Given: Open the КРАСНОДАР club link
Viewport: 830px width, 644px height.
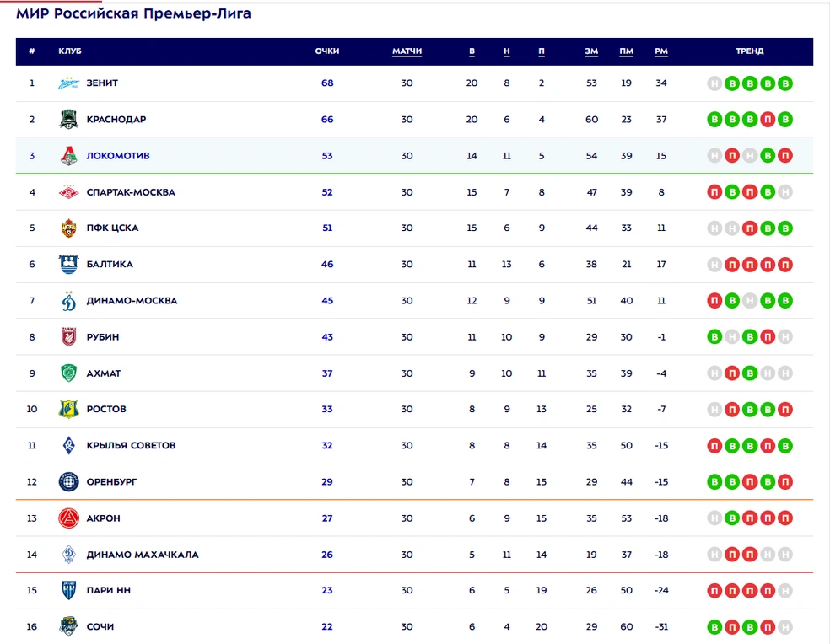Looking at the screenshot, I should coord(116,120).
